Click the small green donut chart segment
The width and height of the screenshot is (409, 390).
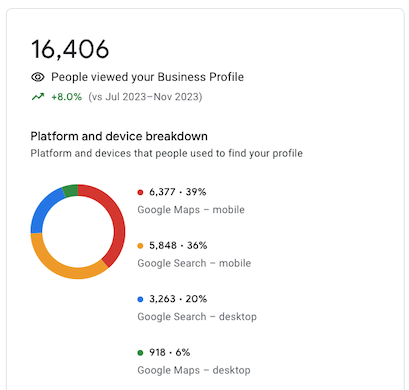(x=71, y=191)
